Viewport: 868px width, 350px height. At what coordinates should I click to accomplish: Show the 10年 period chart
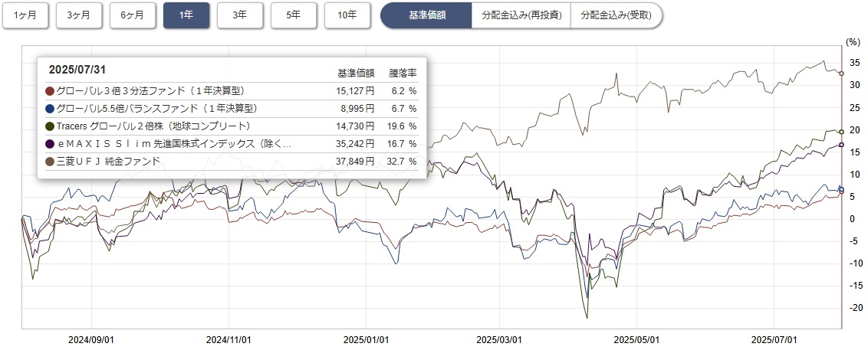point(347,15)
